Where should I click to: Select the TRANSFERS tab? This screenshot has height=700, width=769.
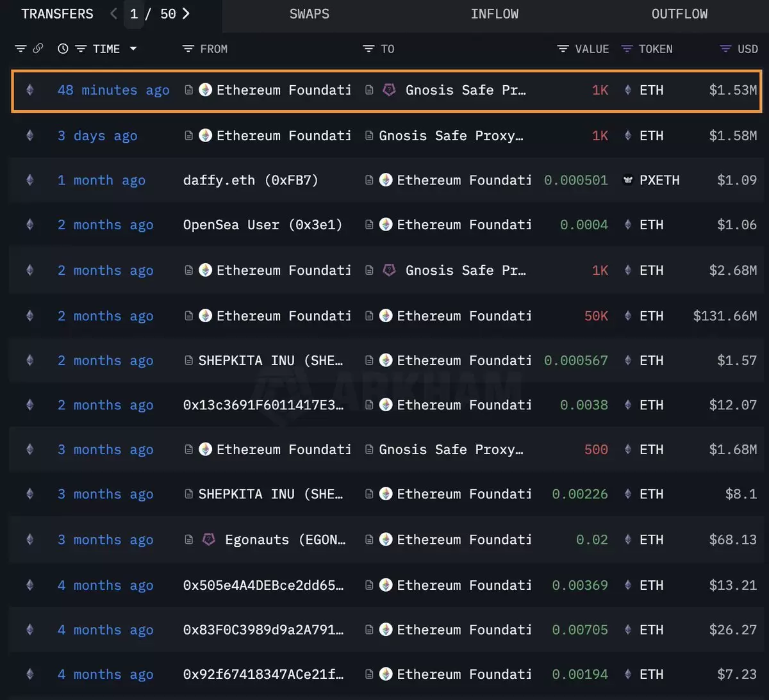click(x=57, y=14)
